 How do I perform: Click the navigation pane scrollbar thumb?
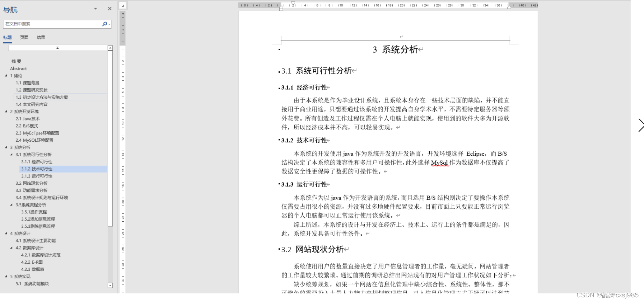(110, 138)
